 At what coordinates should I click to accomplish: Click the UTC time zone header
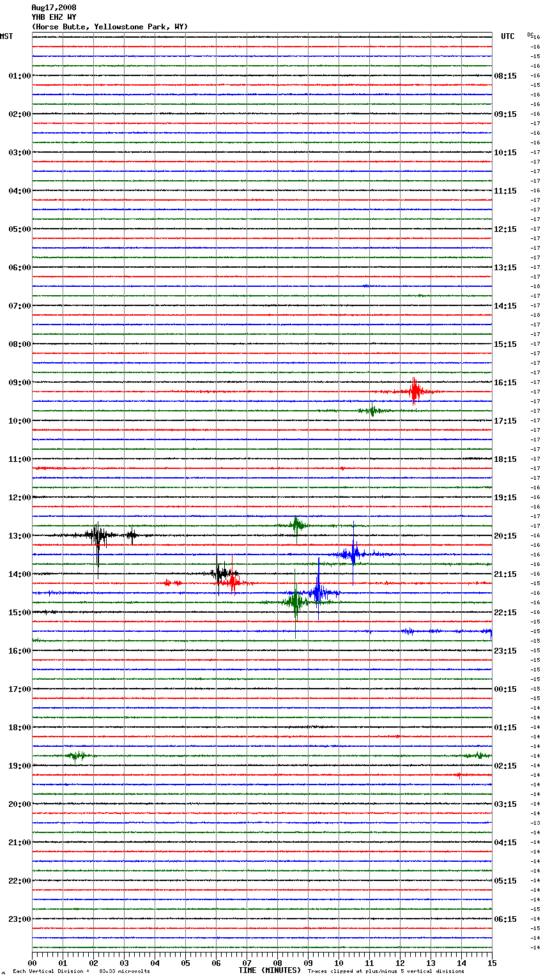507,36
